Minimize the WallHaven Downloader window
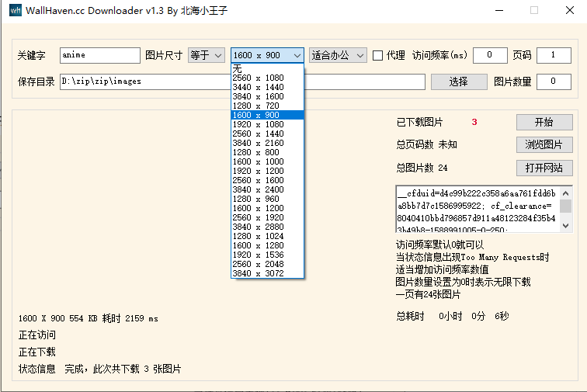The width and height of the screenshot is (587, 392). coord(499,11)
